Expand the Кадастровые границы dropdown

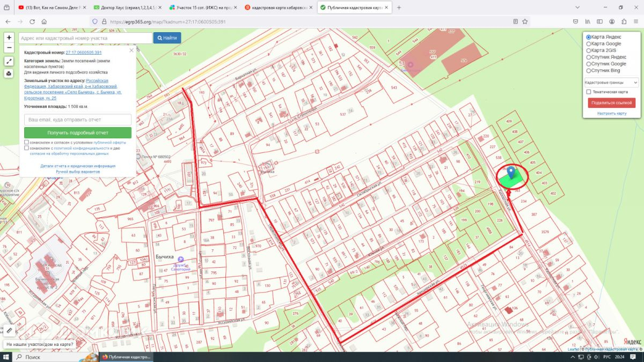611,83
